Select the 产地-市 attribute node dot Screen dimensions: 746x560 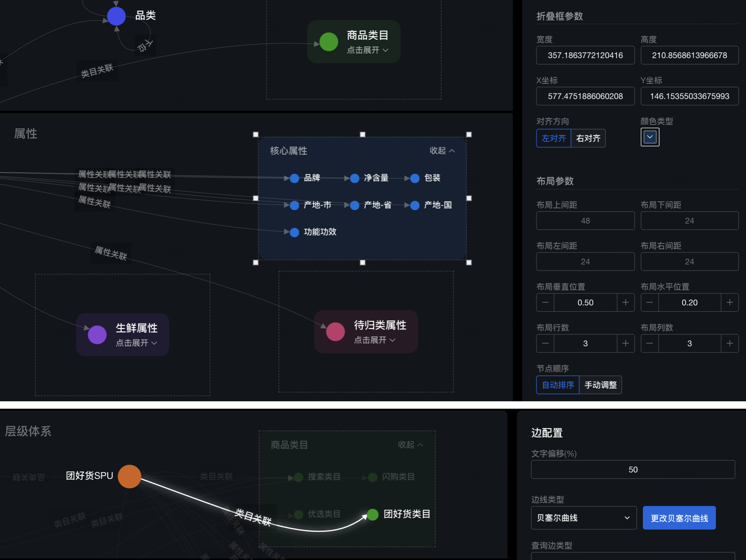tap(294, 205)
